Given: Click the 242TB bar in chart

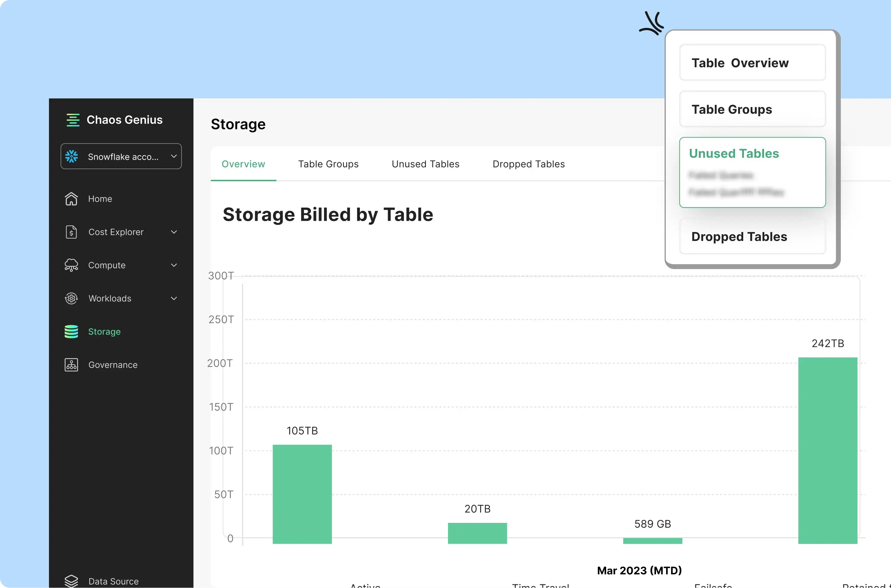Looking at the screenshot, I should point(828,450).
